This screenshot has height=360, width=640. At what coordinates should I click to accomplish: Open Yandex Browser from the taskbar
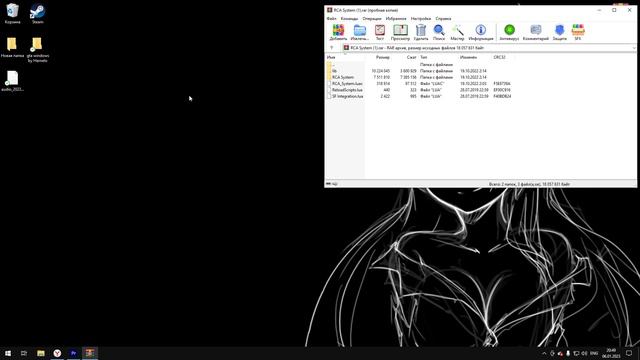click(57, 353)
